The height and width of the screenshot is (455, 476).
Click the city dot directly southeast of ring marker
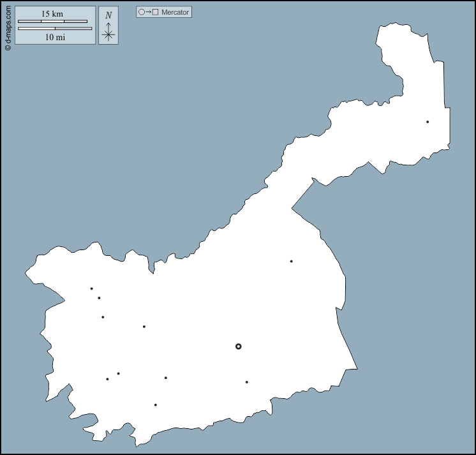[246, 382]
